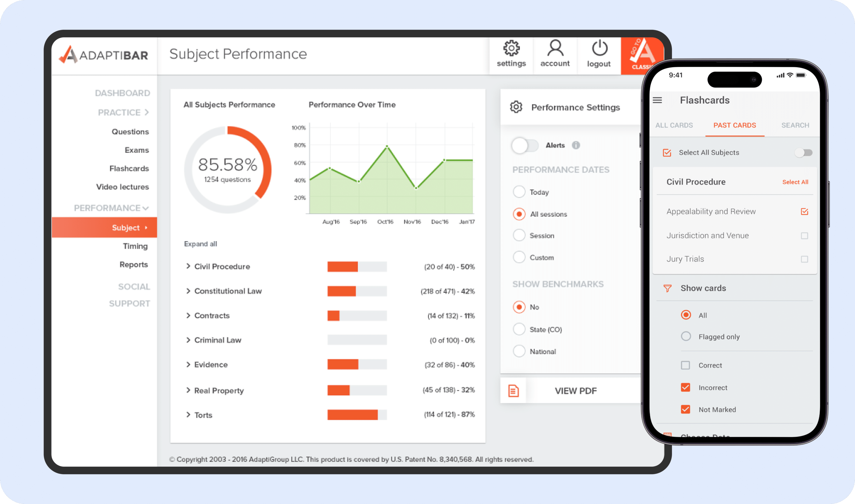Select National benchmark radio button
Screen dimensions: 855x504
519,351
